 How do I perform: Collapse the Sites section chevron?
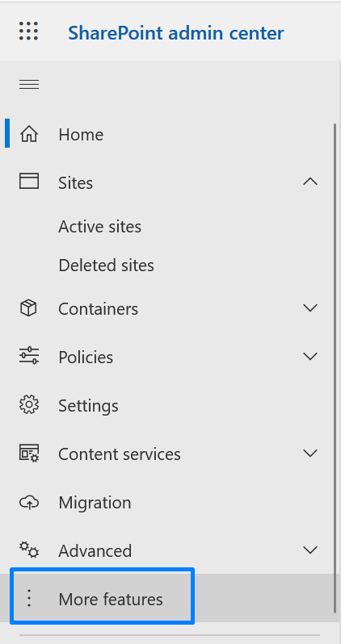(310, 181)
